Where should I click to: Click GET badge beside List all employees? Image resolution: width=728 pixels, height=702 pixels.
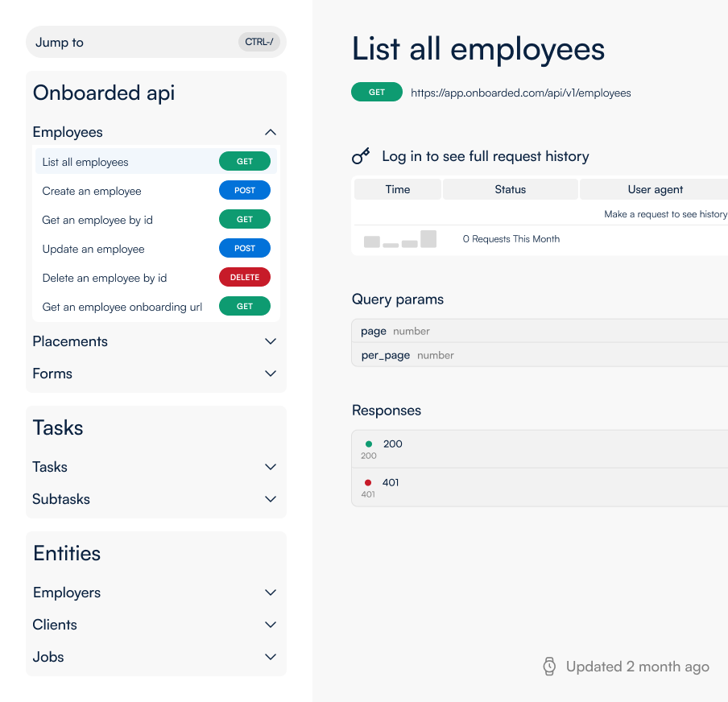[x=245, y=161]
